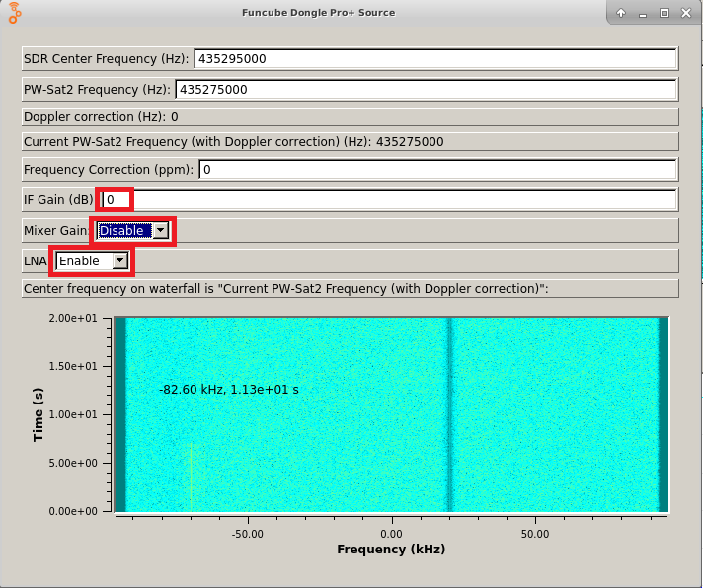This screenshot has height=588, width=703.
Task: Click the Doppler correction readout label
Action: click(x=101, y=116)
